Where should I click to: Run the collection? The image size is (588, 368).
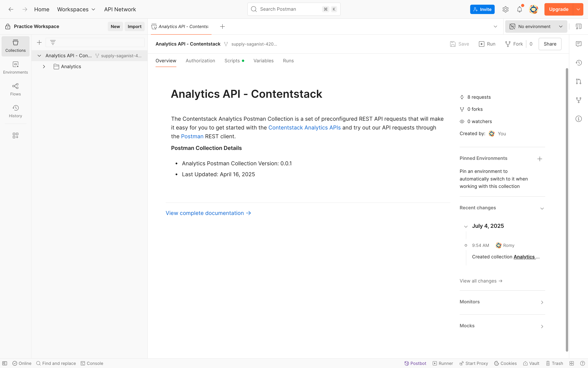click(x=487, y=44)
